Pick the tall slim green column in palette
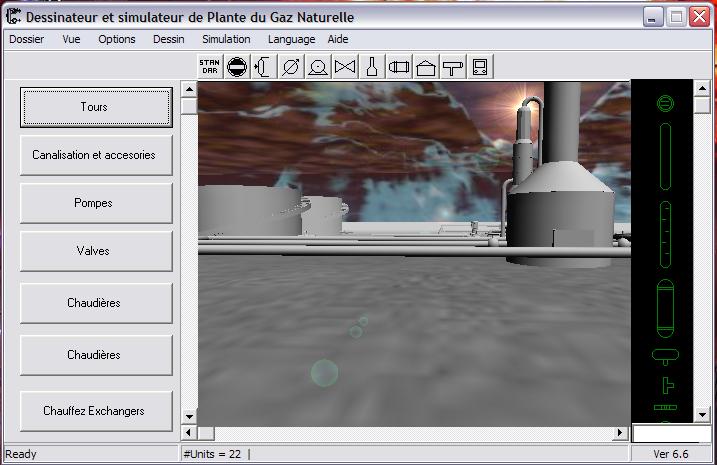717x465 pixels. (x=665, y=156)
